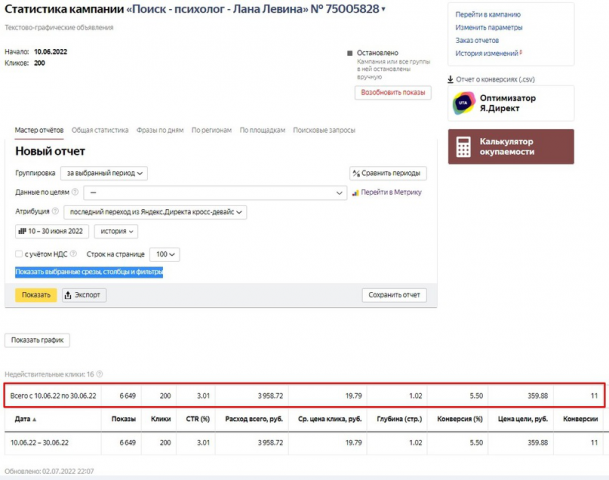Open the Перейти в кампанию link
This screenshot has width=609, height=480.
click(x=488, y=14)
